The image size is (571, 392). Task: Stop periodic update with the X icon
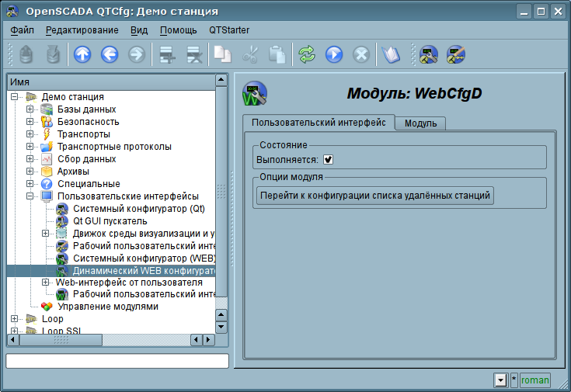(x=361, y=54)
